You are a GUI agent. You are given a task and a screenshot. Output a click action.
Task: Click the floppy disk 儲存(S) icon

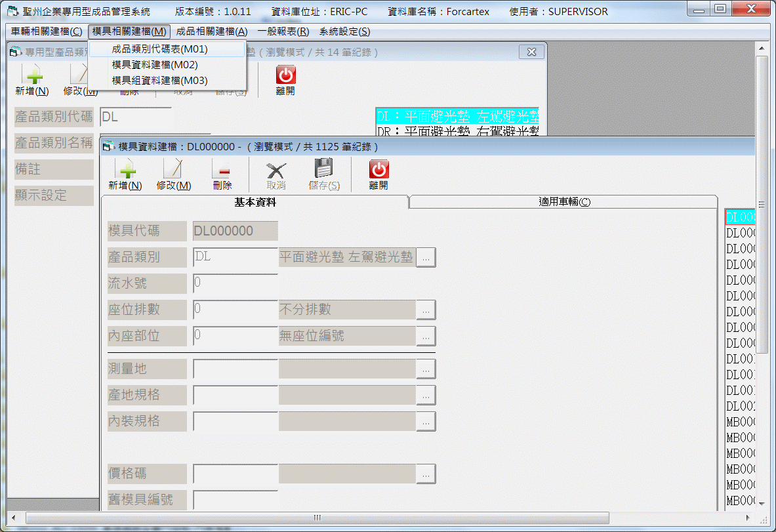[324, 170]
